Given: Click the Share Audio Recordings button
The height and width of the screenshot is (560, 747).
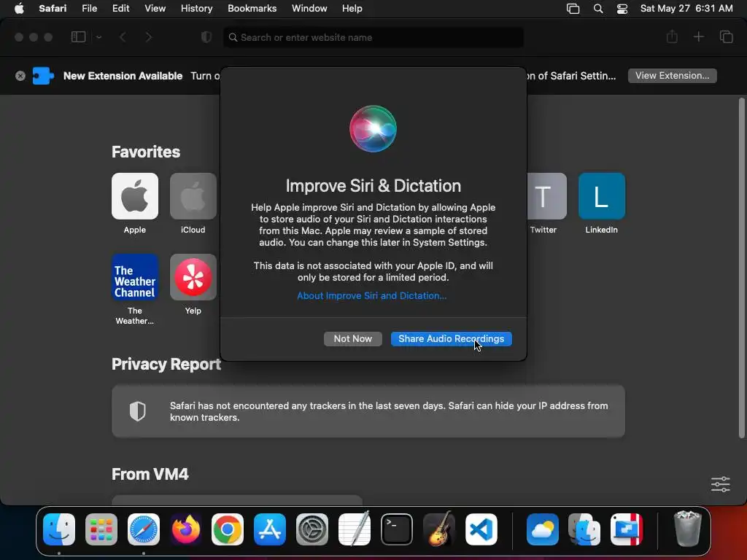Looking at the screenshot, I should [451, 338].
